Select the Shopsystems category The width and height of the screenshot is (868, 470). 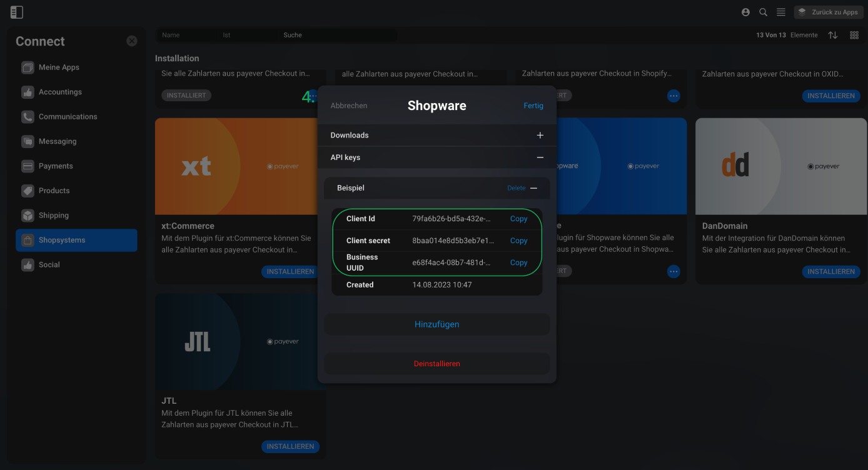(76, 240)
